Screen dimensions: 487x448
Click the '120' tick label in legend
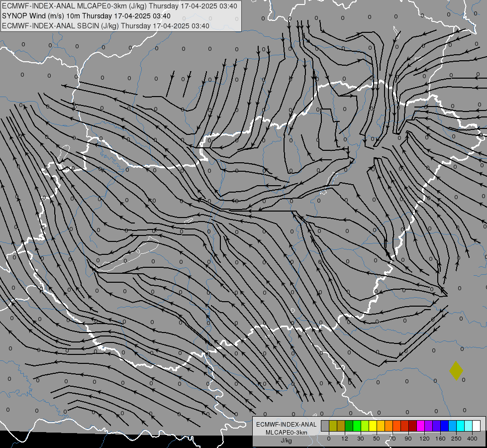(424, 439)
